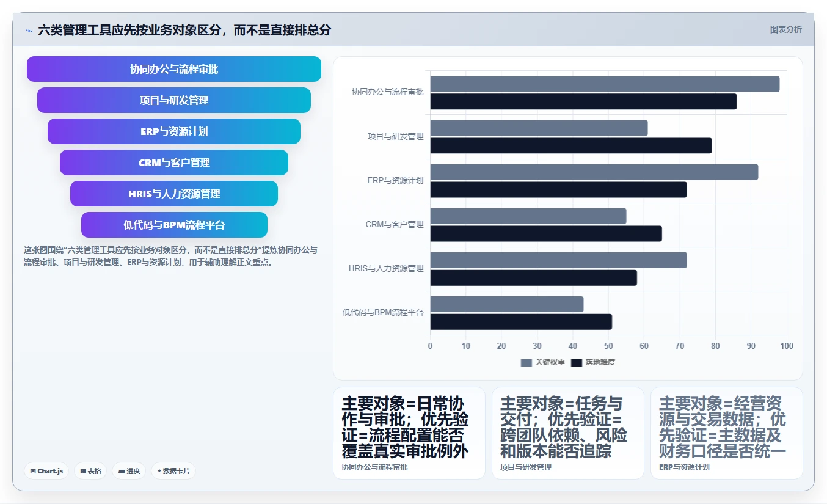Image resolution: width=827 pixels, height=504 pixels.
Task: Click CRM与客户管理 关键权重 bar
Action: 528,216
